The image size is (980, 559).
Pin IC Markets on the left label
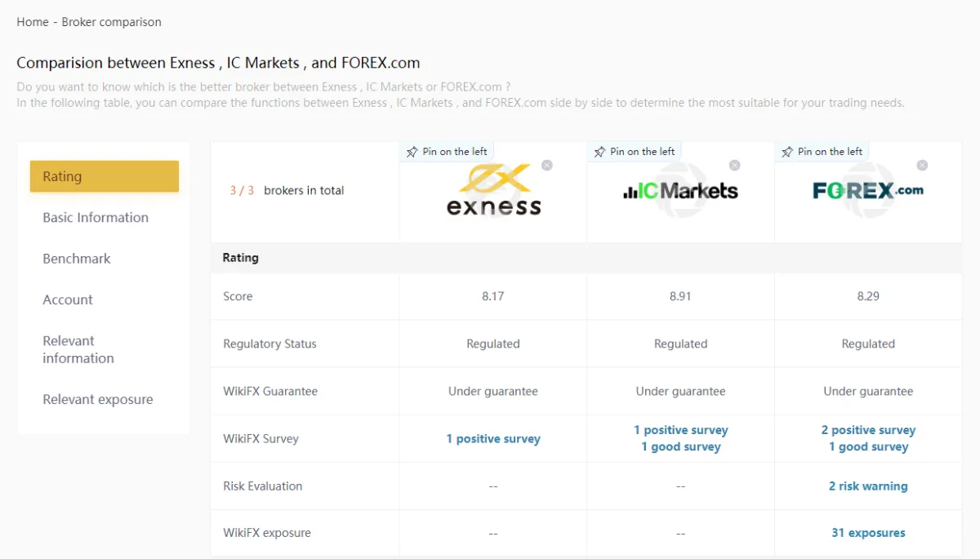[x=643, y=152]
